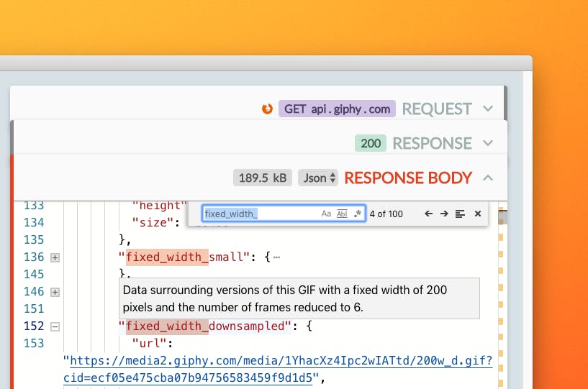
Task: Click the "size" key on line 134
Action: [153, 223]
